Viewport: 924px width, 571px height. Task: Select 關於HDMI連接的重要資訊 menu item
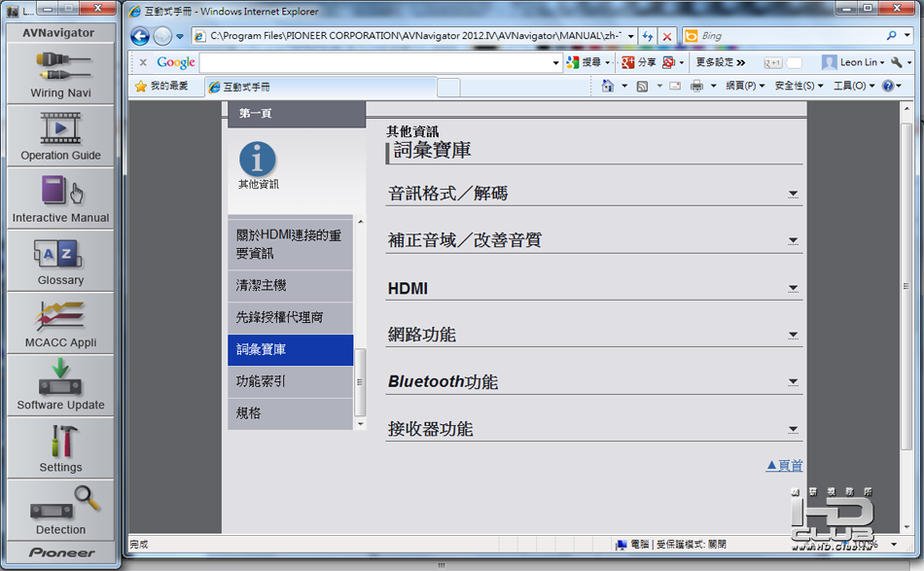click(x=290, y=244)
